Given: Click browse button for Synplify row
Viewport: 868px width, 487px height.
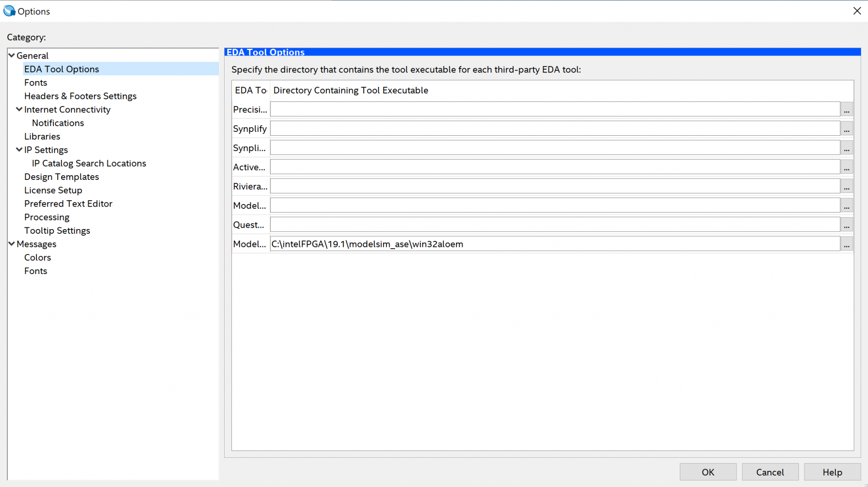Looking at the screenshot, I should click(x=846, y=129).
